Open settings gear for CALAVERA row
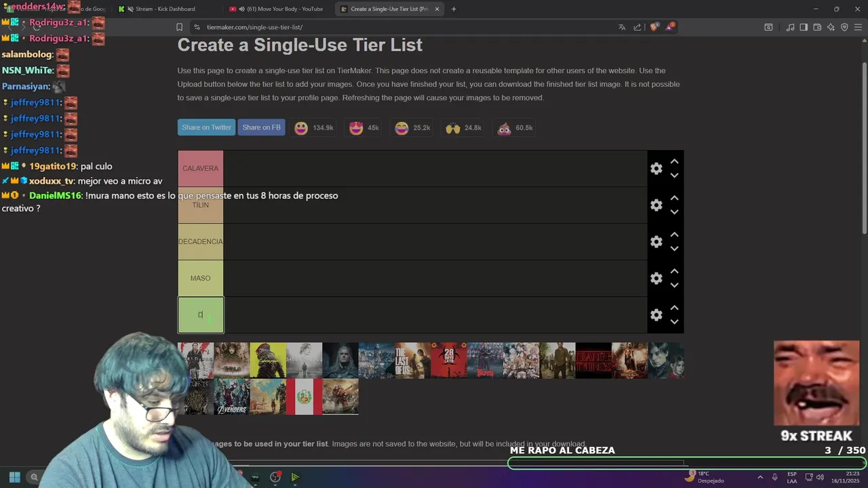The image size is (868, 488). (656, 169)
